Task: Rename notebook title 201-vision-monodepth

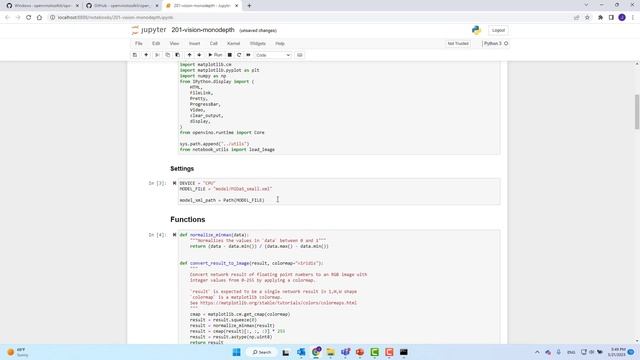Action: tap(203, 30)
